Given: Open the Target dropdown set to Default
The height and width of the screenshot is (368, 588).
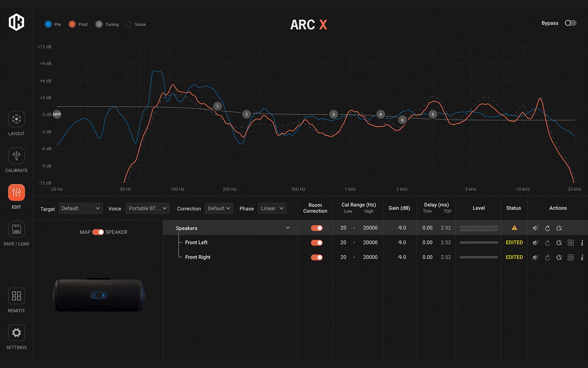Looking at the screenshot, I should click(80, 208).
